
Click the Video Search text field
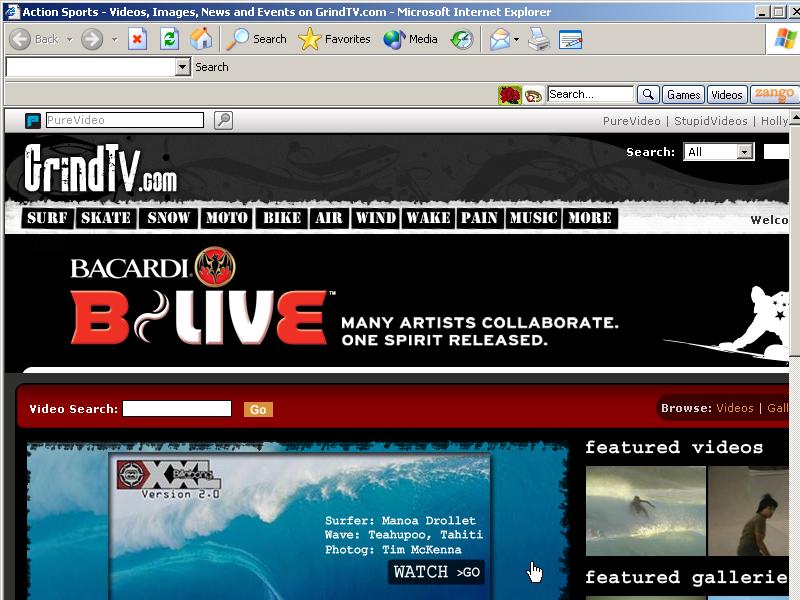[x=177, y=409]
